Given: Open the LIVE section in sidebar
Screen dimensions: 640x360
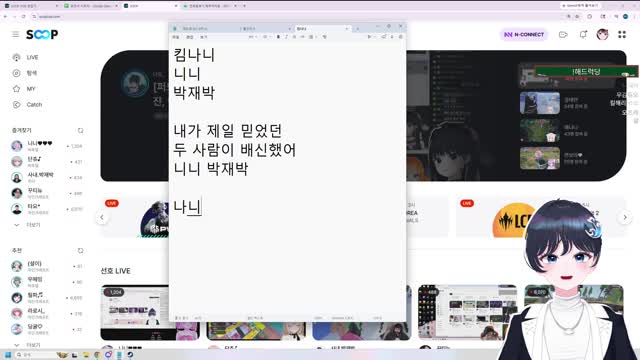Looking at the screenshot, I should coord(25,58).
